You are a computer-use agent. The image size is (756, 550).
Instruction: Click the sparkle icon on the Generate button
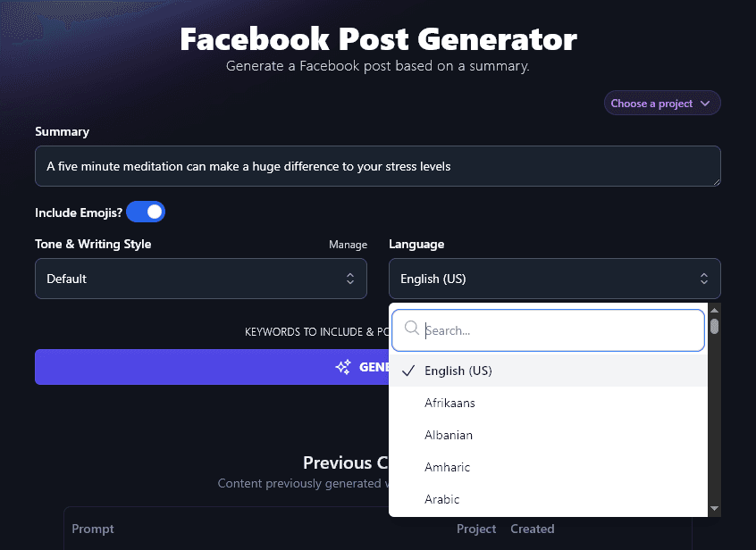[x=343, y=366]
